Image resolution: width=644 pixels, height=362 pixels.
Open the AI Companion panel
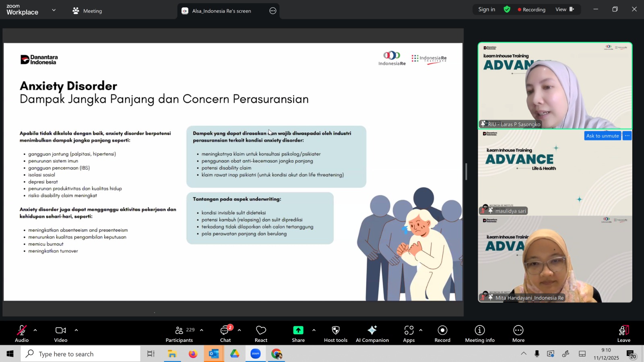[372, 333]
